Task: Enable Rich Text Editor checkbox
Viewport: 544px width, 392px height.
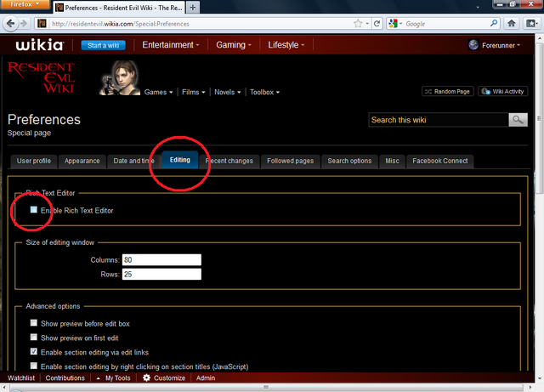Action: pos(34,210)
